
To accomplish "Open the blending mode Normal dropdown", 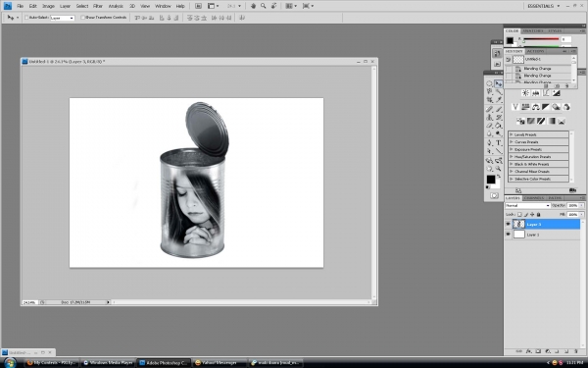I will pyautogui.click(x=527, y=205).
